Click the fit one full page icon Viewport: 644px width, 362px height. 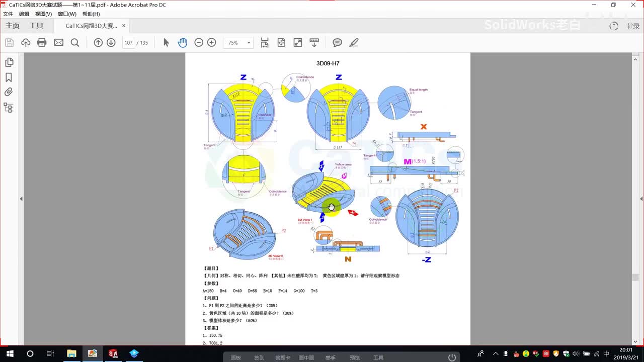[x=281, y=43]
